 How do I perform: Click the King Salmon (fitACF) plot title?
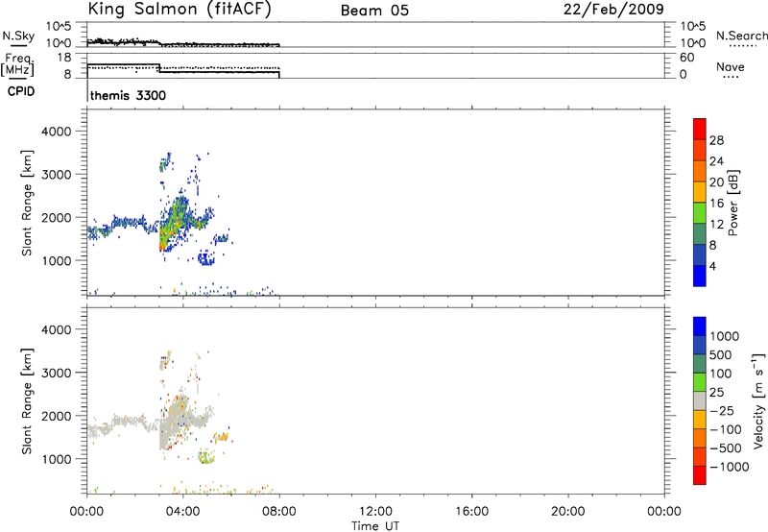click(180, 10)
